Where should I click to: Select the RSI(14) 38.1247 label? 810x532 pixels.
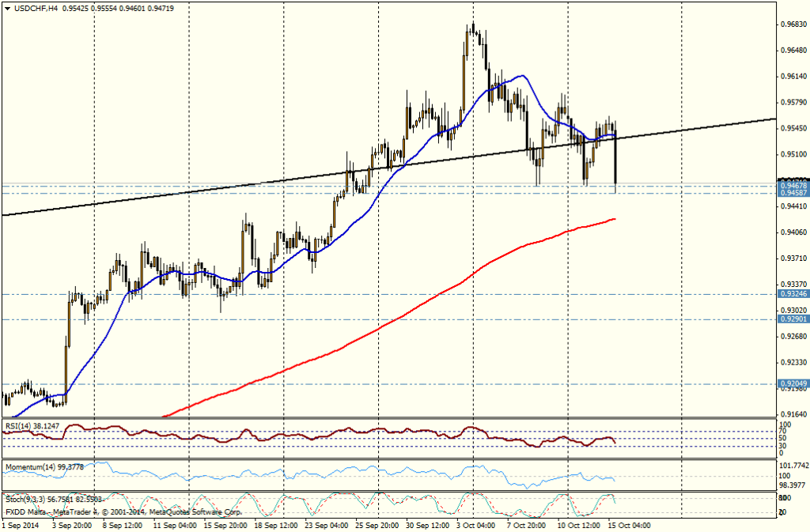[x=33, y=424]
